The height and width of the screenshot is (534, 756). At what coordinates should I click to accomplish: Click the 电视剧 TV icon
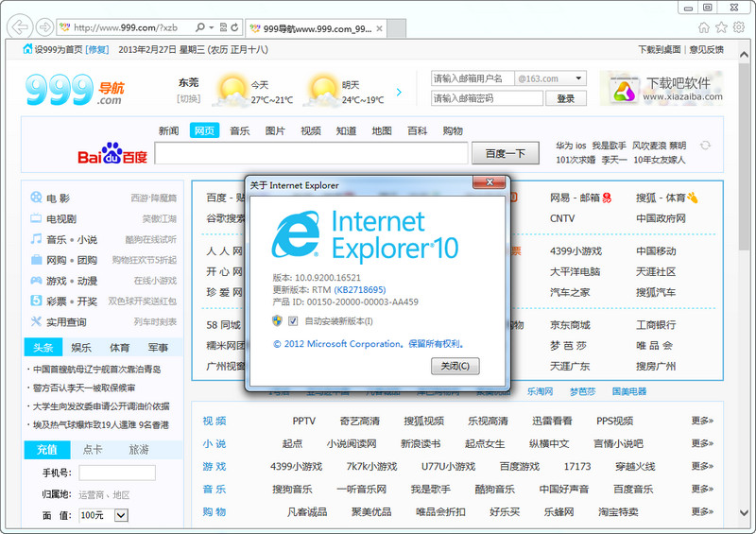tap(36, 218)
